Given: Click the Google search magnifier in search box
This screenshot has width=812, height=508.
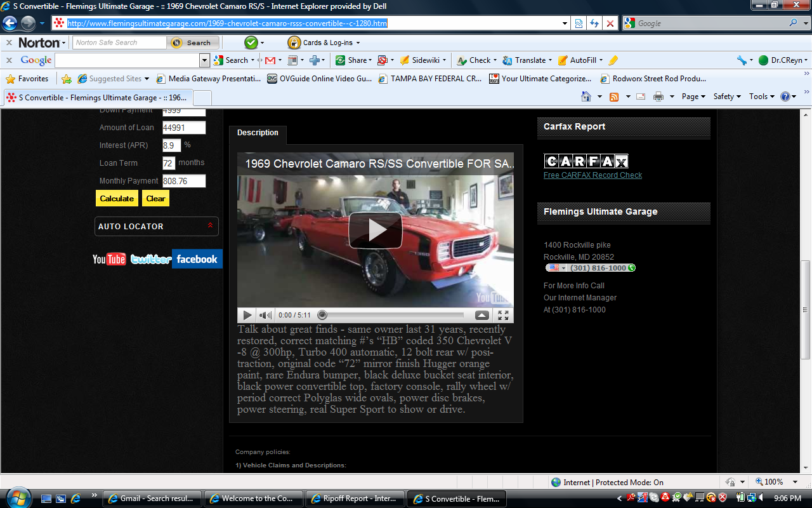Looking at the screenshot, I should [794, 23].
